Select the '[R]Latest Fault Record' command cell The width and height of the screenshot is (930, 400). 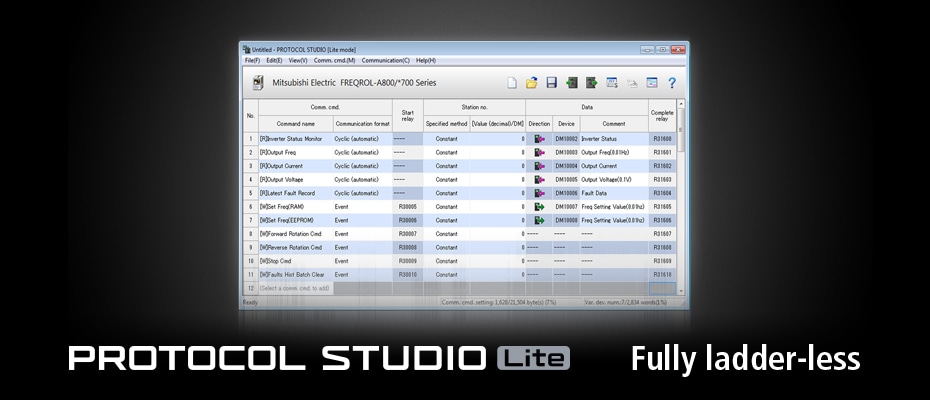coord(295,193)
